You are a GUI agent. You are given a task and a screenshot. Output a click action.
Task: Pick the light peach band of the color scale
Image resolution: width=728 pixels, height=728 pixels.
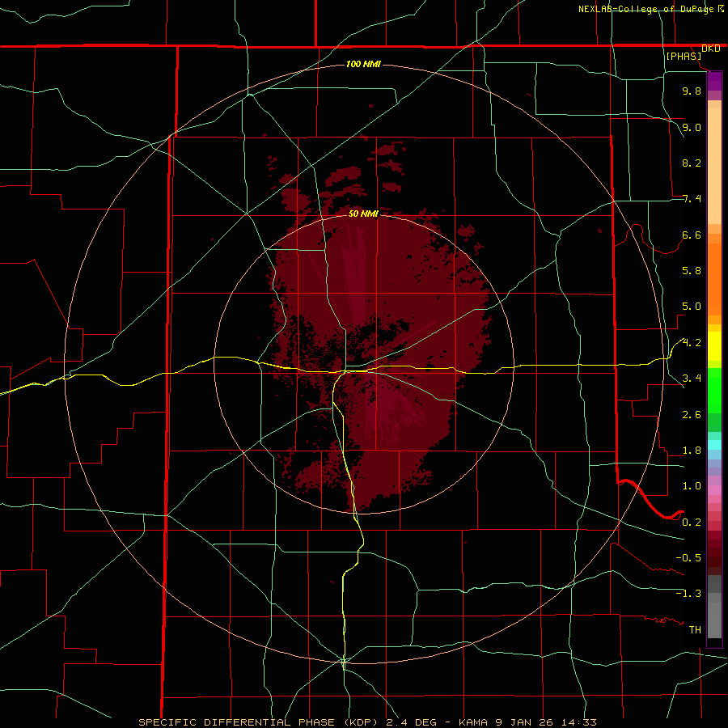click(x=714, y=166)
